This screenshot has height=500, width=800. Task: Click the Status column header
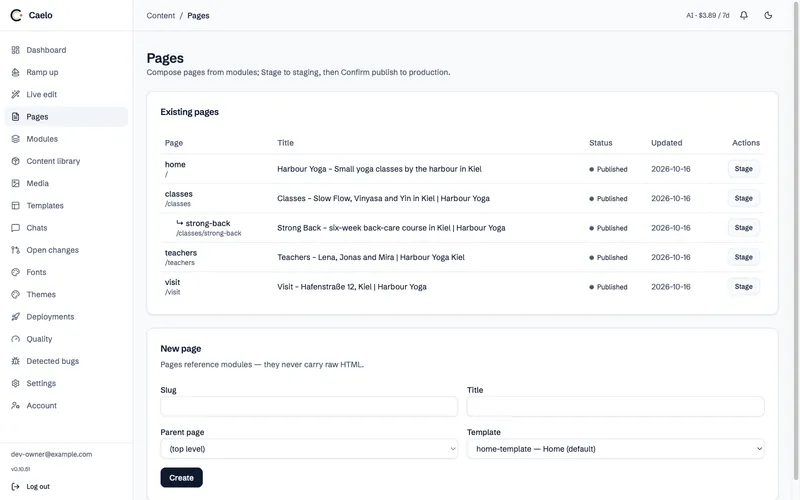[x=601, y=143]
